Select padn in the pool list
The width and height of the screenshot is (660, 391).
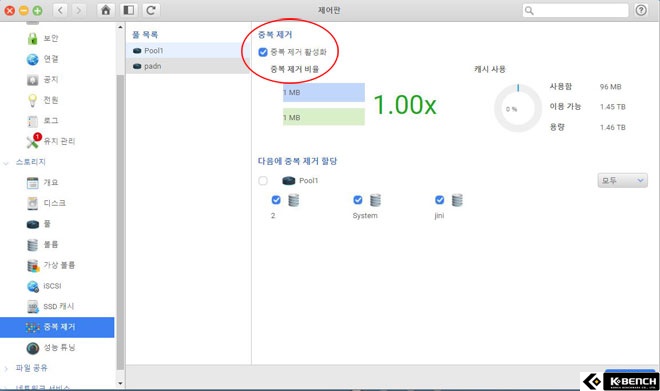click(x=188, y=66)
